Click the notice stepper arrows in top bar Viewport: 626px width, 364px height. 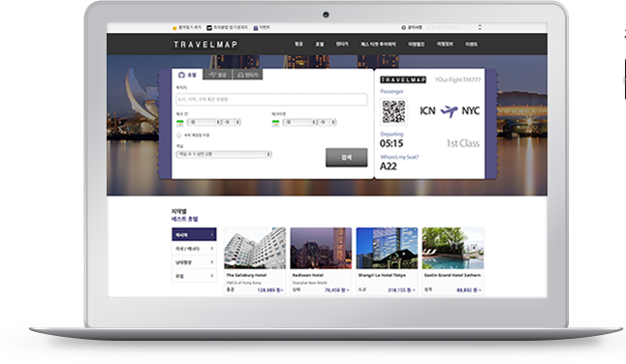[x=480, y=27]
